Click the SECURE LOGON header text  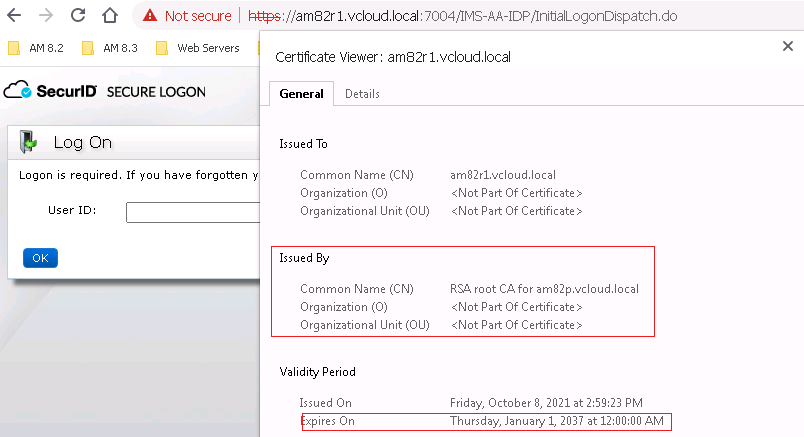pos(156,92)
